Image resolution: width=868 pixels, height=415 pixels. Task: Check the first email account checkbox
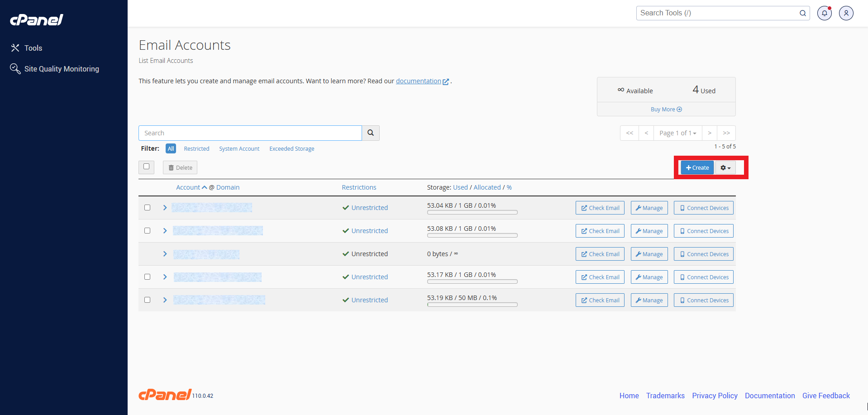147,208
